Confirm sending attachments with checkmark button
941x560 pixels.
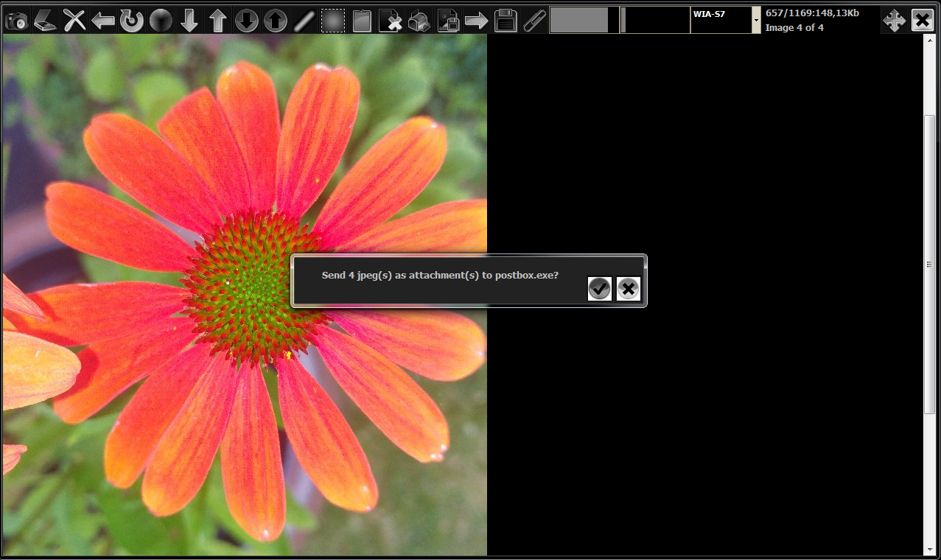click(600, 289)
